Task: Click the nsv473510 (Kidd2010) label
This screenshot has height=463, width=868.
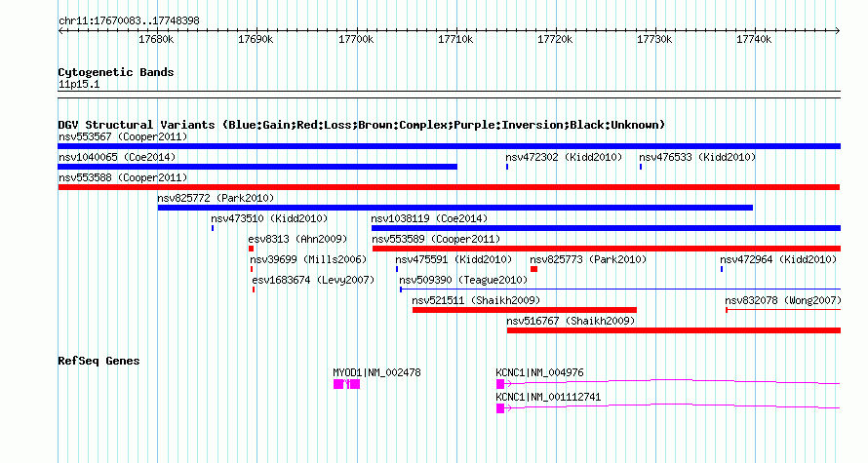Action: tap(269, 218)
